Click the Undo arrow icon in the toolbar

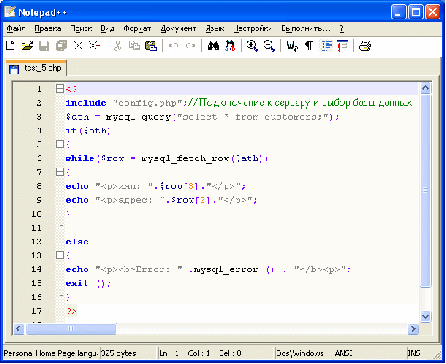click(173, 46)
